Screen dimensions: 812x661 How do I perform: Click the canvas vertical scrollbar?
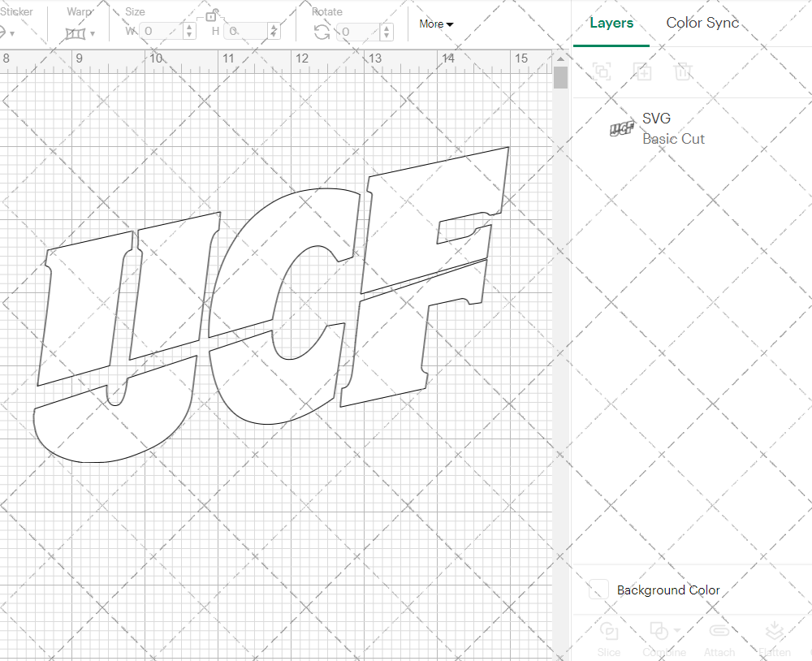point(560,77)
